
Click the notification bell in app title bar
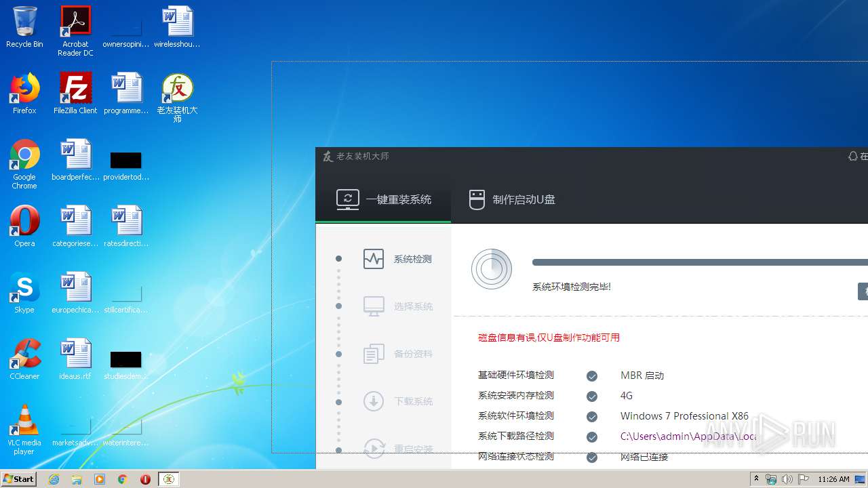[x=853, y=156]
